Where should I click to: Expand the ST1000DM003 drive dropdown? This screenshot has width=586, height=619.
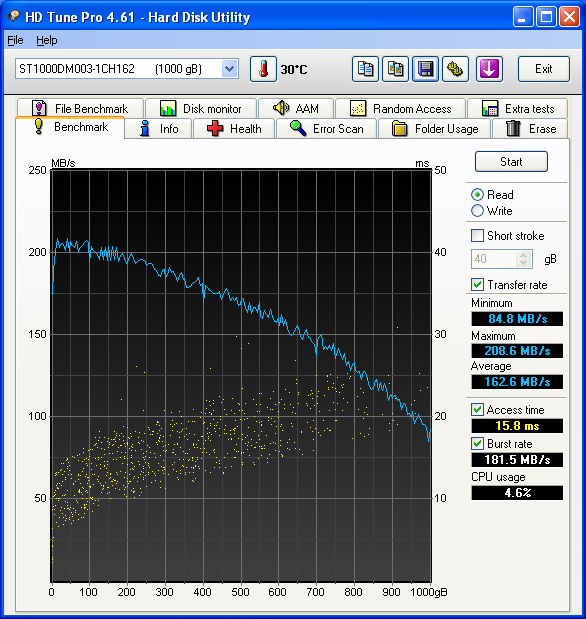pyautogui.click(x=229, y=69)
